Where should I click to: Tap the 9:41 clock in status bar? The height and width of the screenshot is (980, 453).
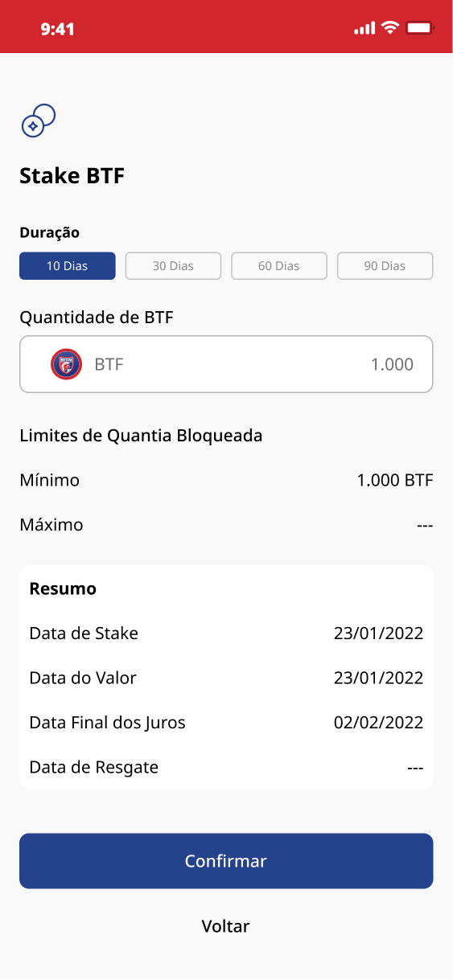click(57, 29)
